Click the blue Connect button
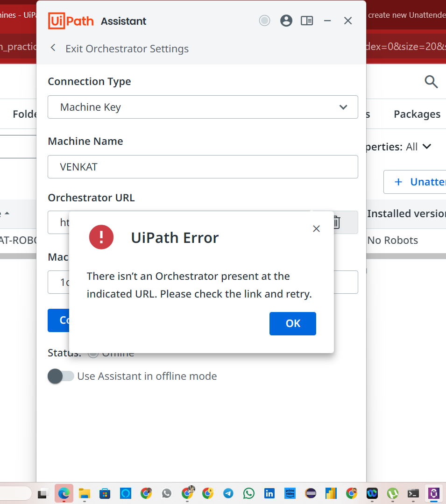 [x=58, y=320]
